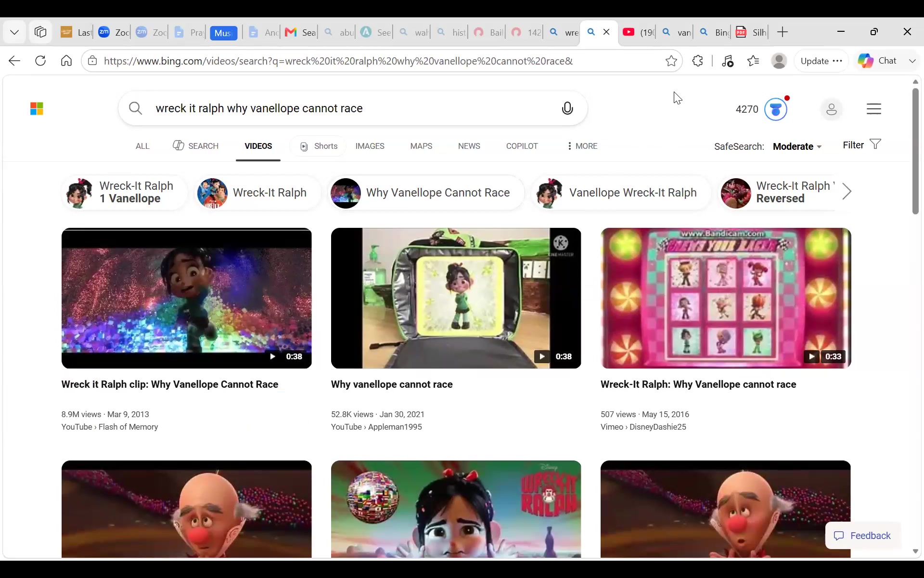Select the NEWS tab
Viewport: 924px width, 578px height.
[469, 146]
